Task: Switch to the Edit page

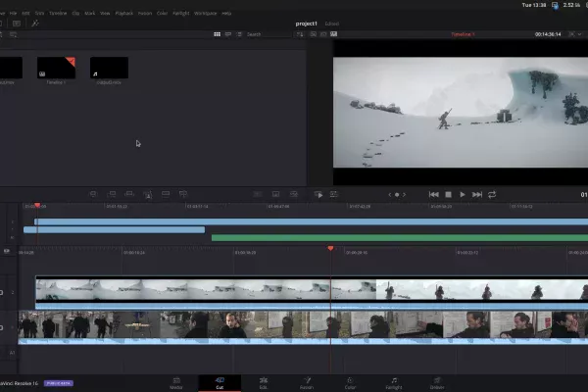Action: (x=263, y=381)
